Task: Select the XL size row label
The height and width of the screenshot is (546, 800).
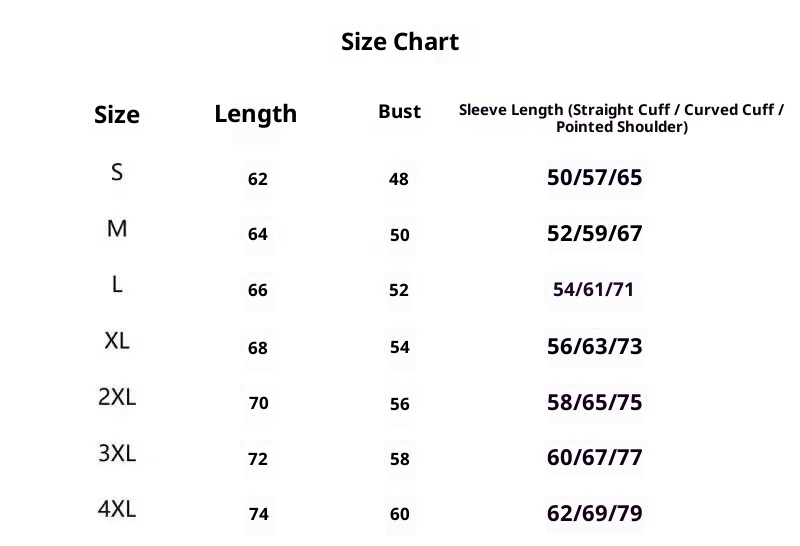Action: 117,341
